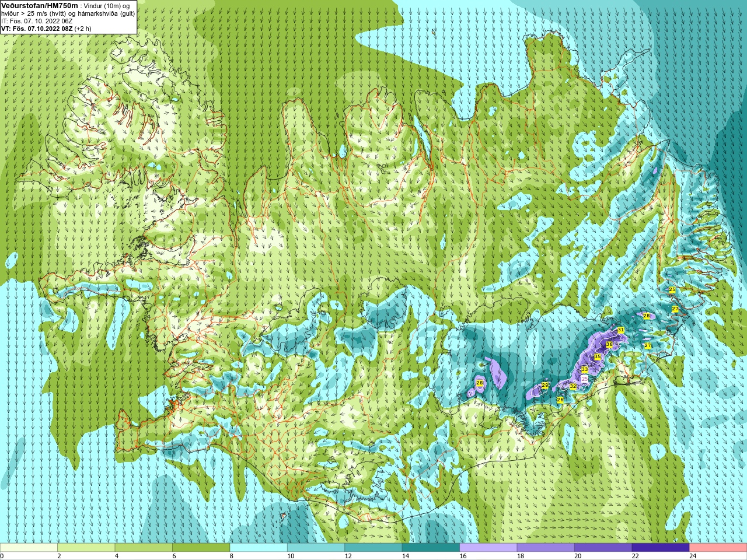Screen dimensions: 747x560
Task: Click the yellow gust label 35
Action: [597, 356]
